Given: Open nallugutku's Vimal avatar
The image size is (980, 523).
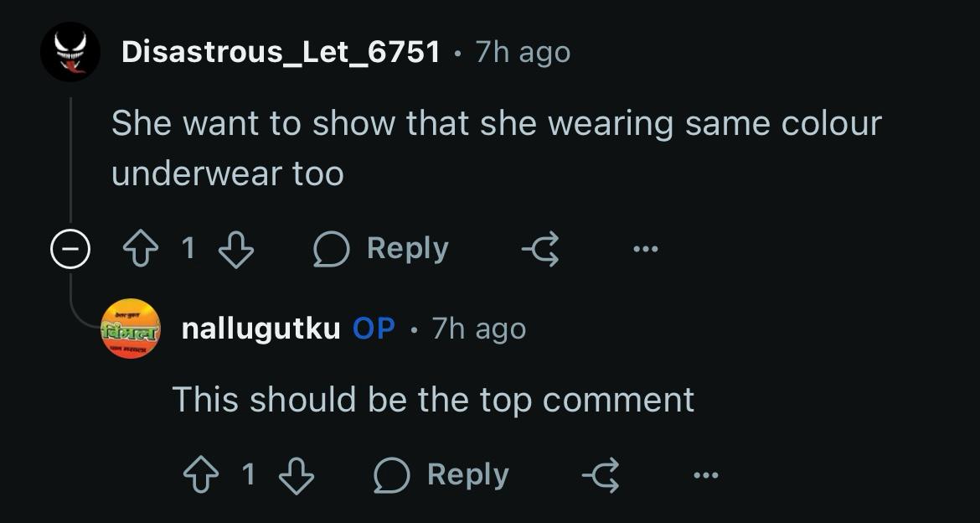Looking at the screenshot, I should tap(131, 329).
